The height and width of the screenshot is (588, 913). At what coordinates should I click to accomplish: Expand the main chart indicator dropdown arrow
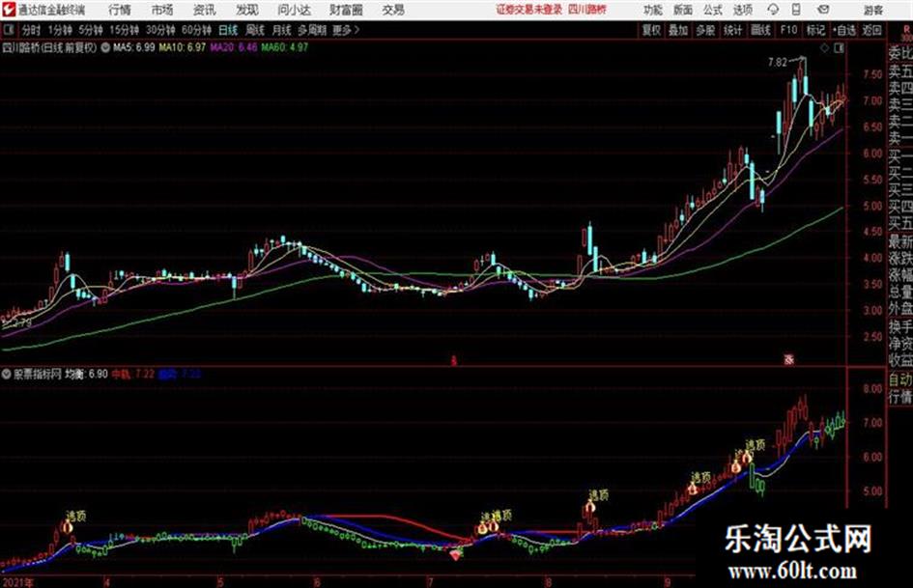click(105, 47)
